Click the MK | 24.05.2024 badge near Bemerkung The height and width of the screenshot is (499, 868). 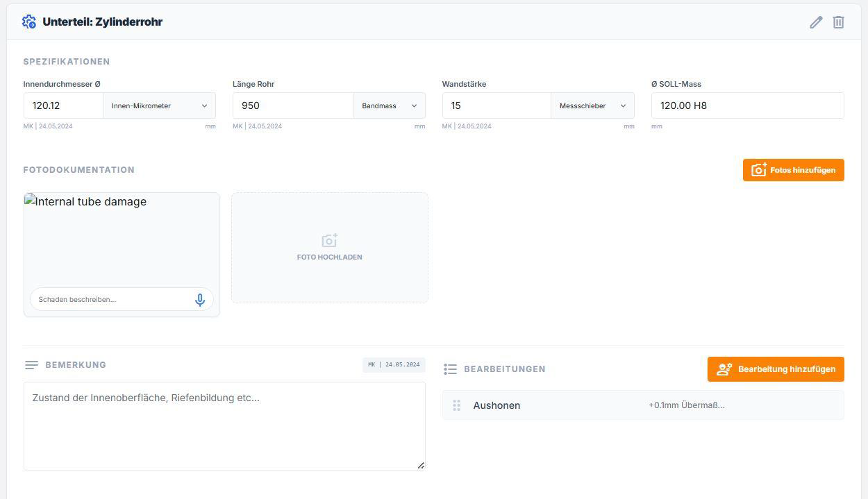(x=394, y=365)
